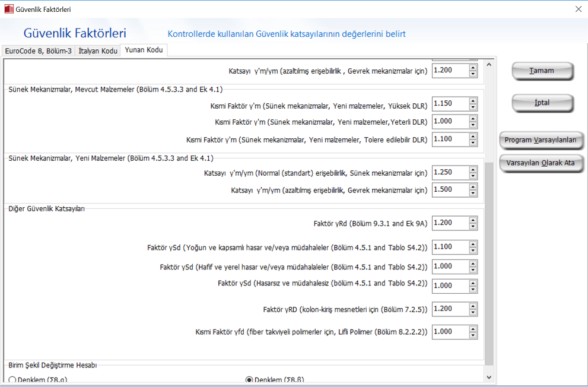Screen dimensions: 588x387
Task: Choose the Denklem (Σ8.β) radio option
Action: 249,380
